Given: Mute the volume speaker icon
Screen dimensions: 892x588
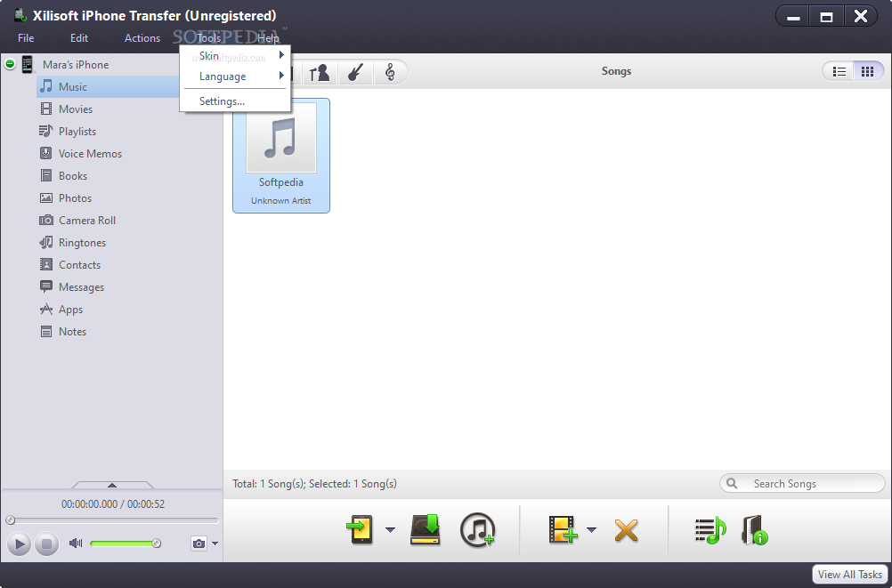Looking at the screenshot, I should tap(76, 543).
